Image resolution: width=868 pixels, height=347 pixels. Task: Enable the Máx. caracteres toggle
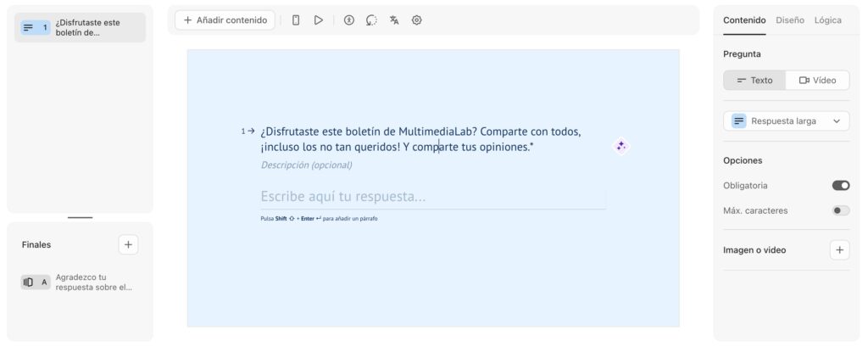click(840, 210)
